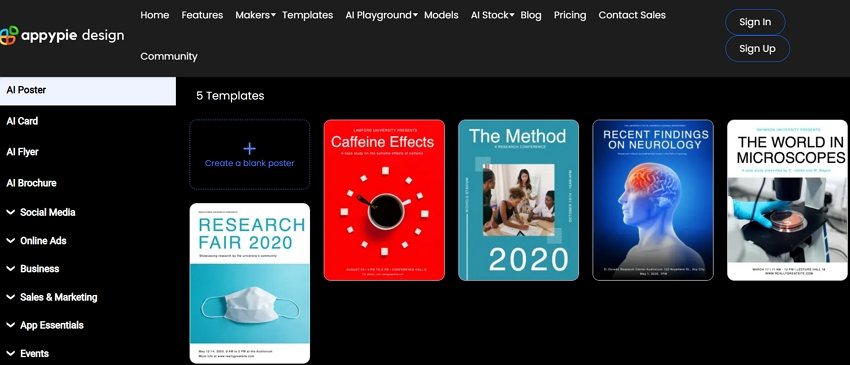Go to the Home menu item
Screen dimensions: 850x365
click(x=154, y=15)
